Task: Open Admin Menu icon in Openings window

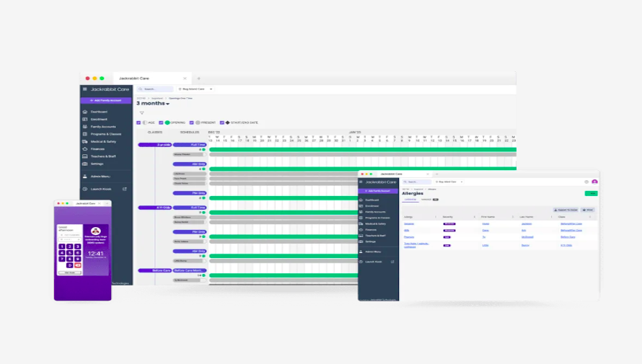Action: tap(84, 177)
